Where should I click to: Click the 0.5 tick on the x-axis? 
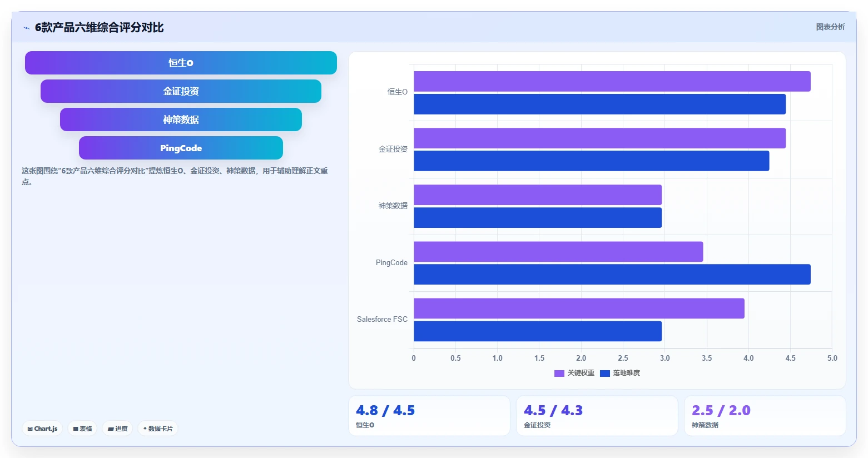(x=455, y=359)
